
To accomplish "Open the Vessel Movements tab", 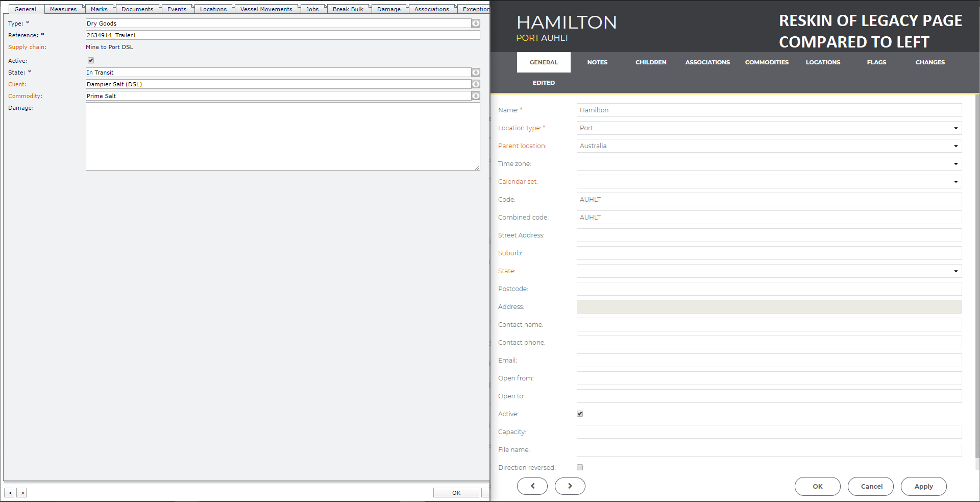I will (x=266, y=9).
